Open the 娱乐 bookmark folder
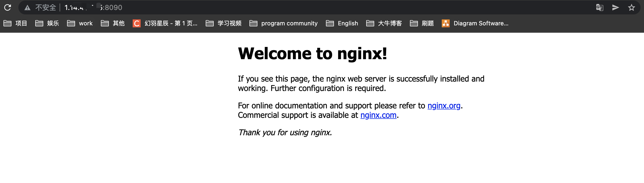644x183 pixels. (47, 23)
